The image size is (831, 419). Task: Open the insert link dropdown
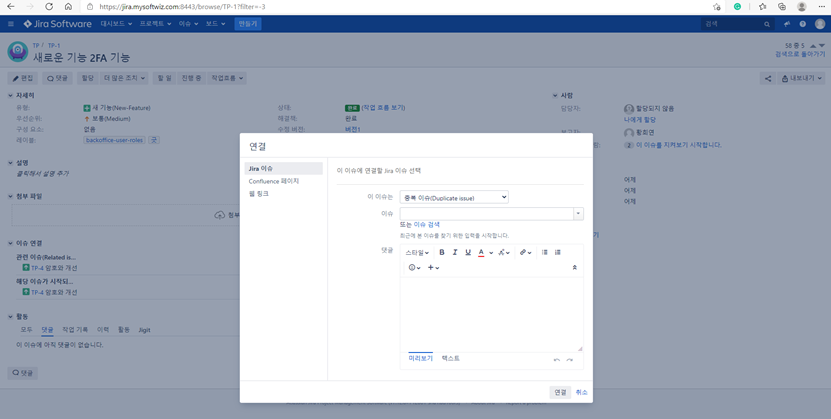(x=525, y=253)
